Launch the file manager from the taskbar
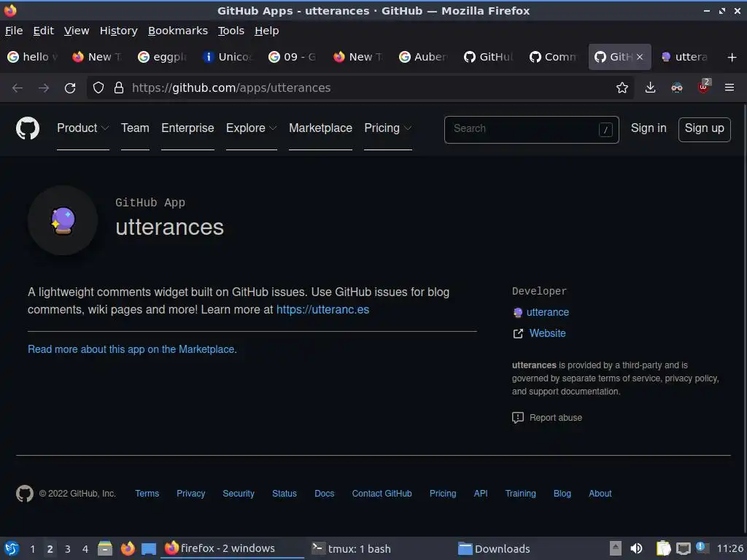Viewport: 747px width, 560px height. point(105,548)
